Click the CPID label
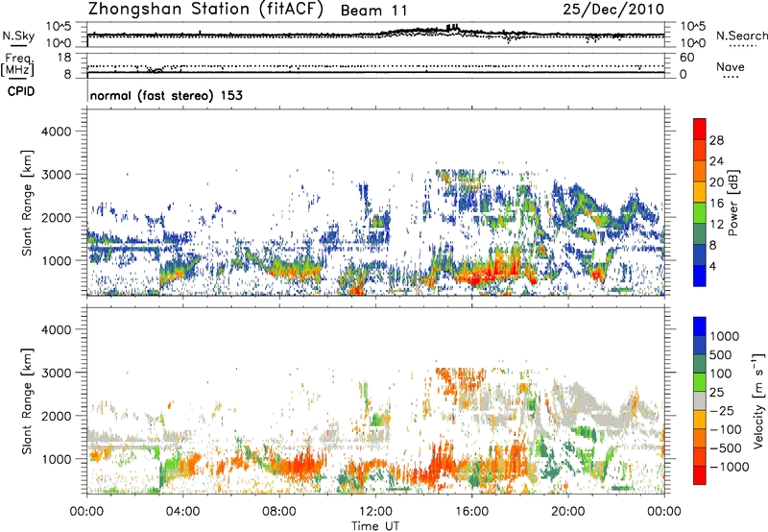Image resolution: width=768 pixels, height=532 pixels. 21,91
